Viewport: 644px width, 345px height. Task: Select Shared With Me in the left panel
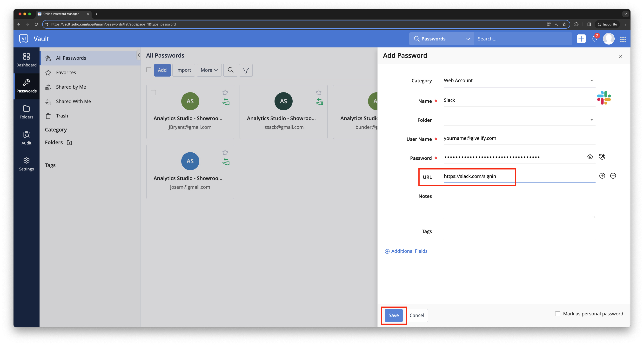(90, 101)
